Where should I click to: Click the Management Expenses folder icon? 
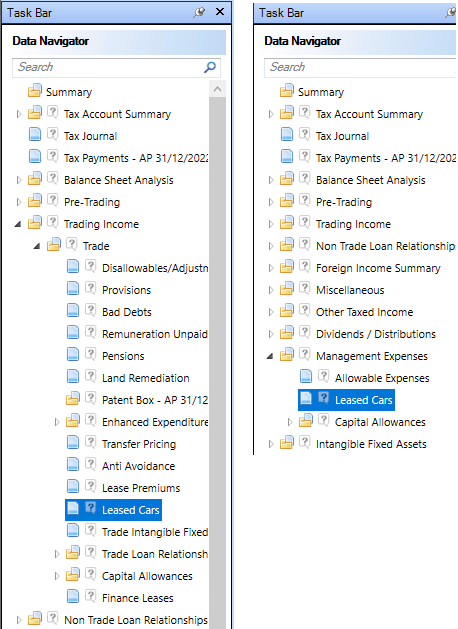(x=286, y=354)
